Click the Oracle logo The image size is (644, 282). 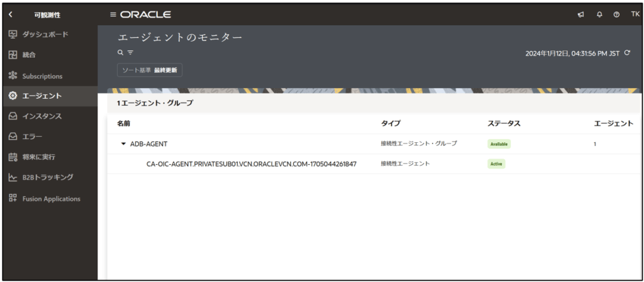coord(146,15)
